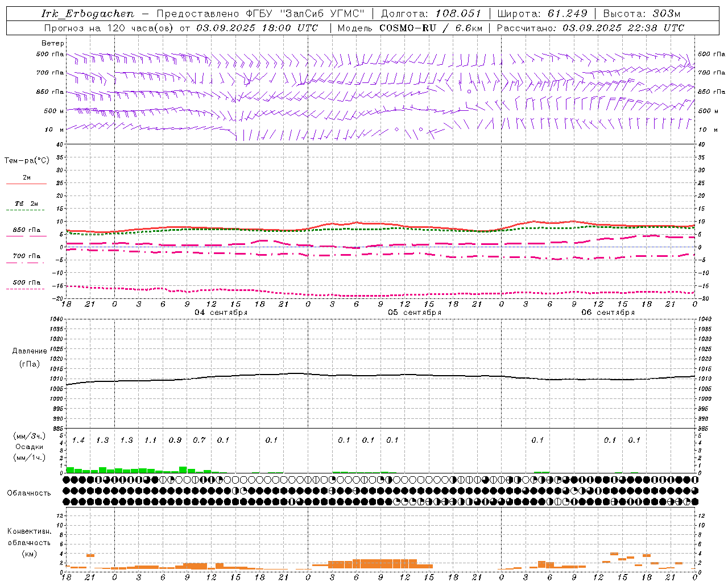728x582 pixels.
Task: Click the 06 сентября date label
Action: tap(608, 313)
